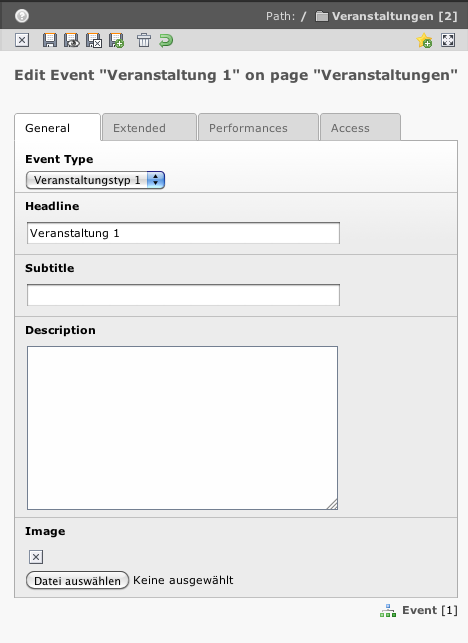
Task: Open the Event Type dropdown
Action: point(95,180)
